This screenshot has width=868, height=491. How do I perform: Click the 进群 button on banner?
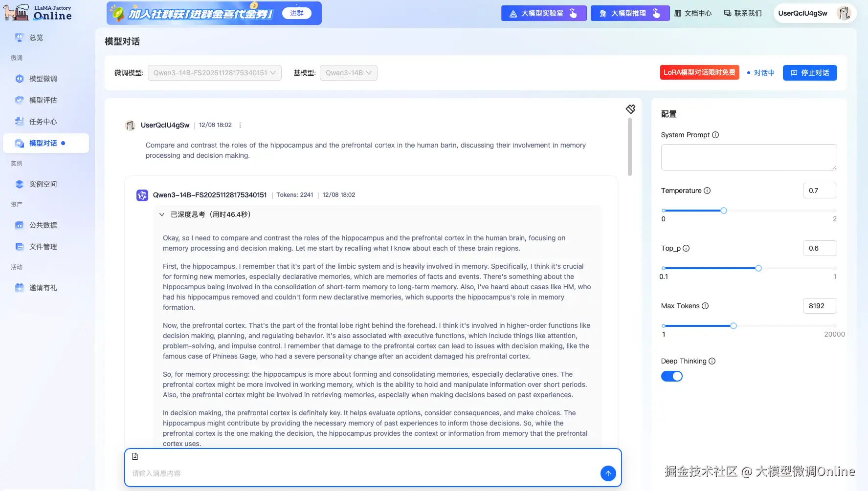point(297,13)
